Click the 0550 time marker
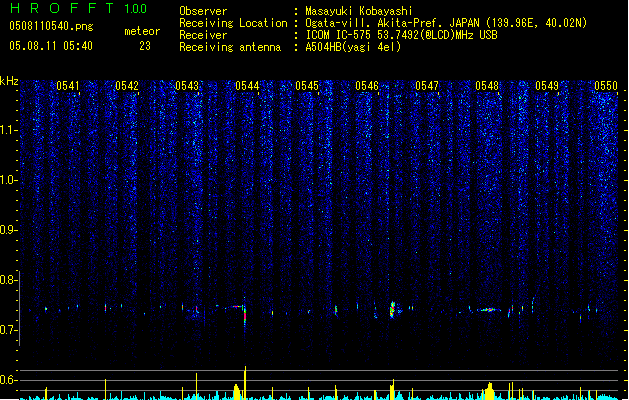 [x=606, y=86]
